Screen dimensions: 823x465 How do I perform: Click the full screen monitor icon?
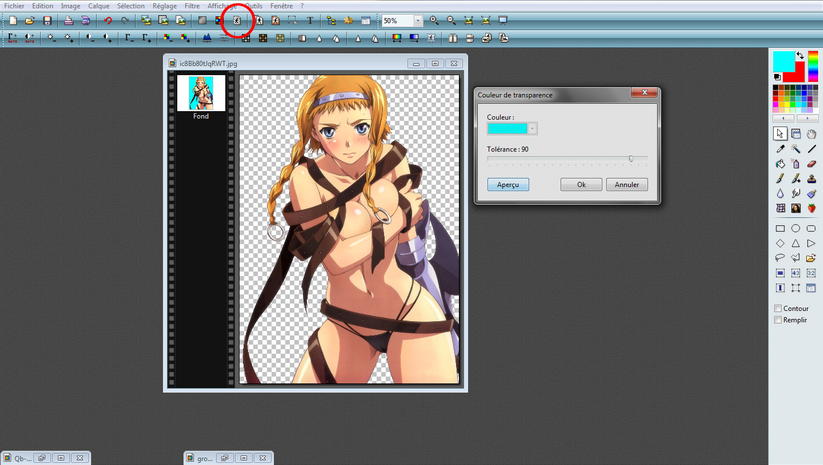503,20
